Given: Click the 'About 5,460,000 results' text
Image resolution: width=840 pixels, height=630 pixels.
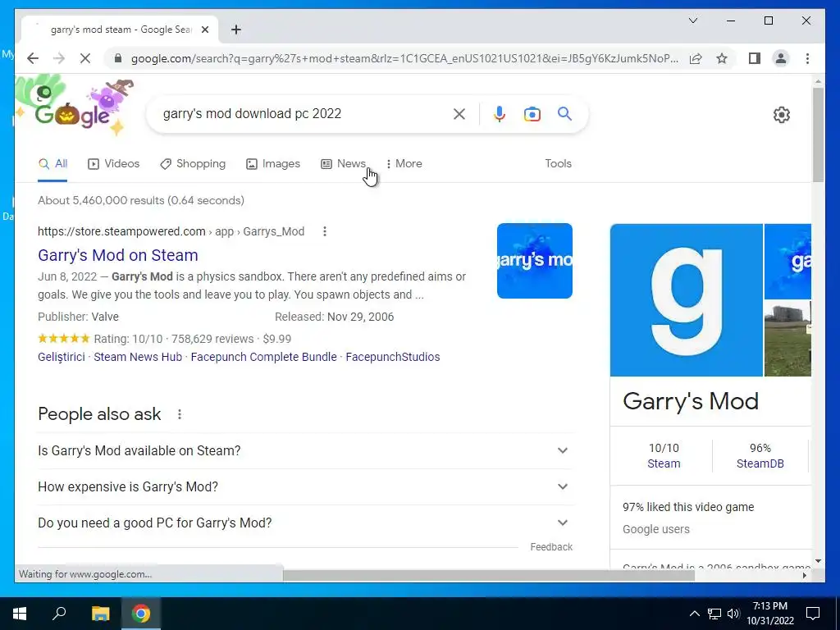Looking at the screenshot, I should [141, 200].
